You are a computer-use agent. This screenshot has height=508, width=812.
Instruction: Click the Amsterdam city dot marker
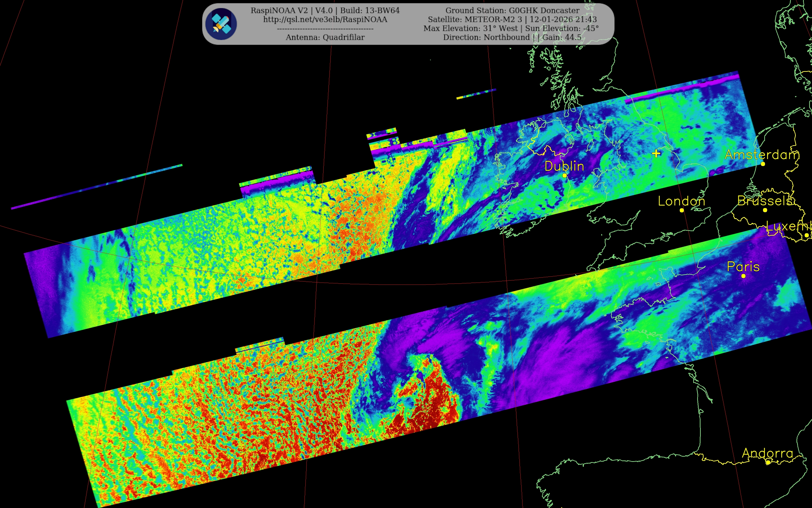[x=763, y=164]
